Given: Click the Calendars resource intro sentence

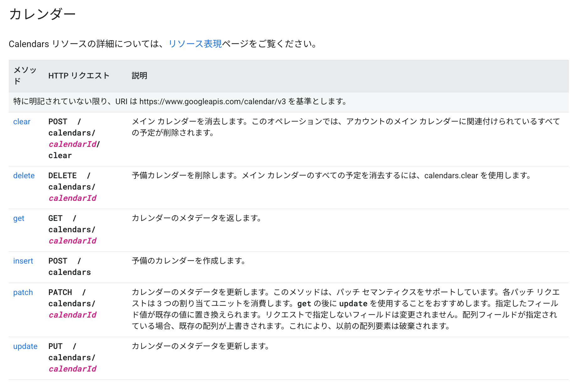Looking at the screenshot, I should 163,44.
